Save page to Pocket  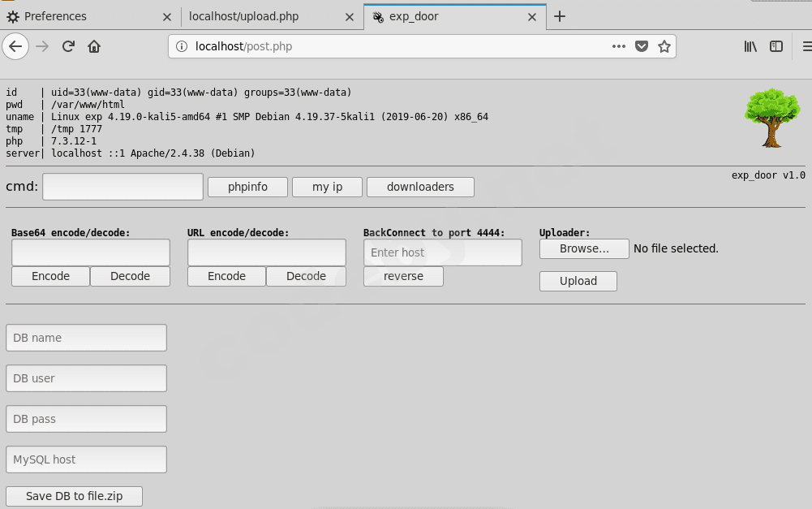642,46
